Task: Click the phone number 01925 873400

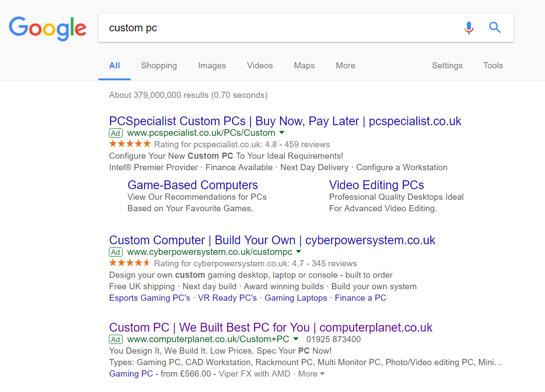Action: point(333,339)
